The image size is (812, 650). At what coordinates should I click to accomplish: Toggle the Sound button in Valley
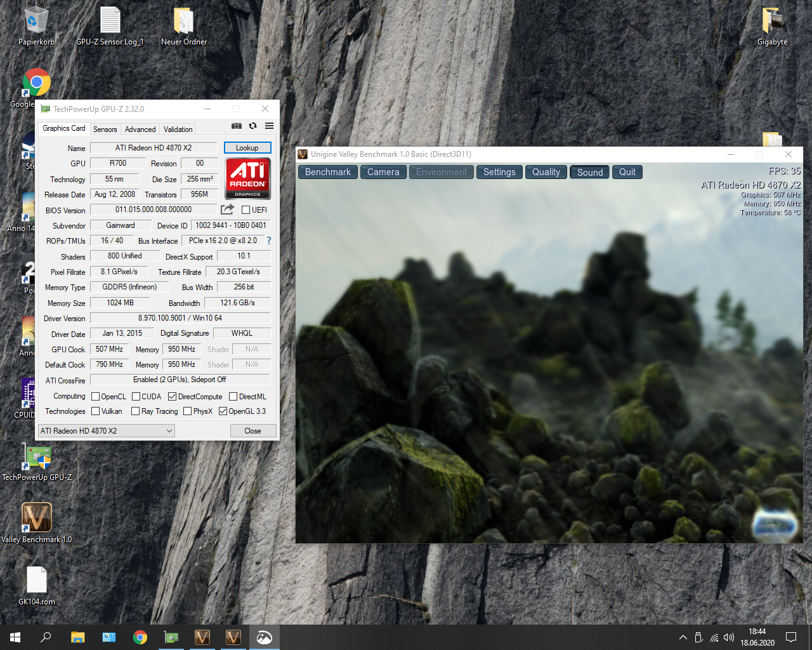(590, 172)
